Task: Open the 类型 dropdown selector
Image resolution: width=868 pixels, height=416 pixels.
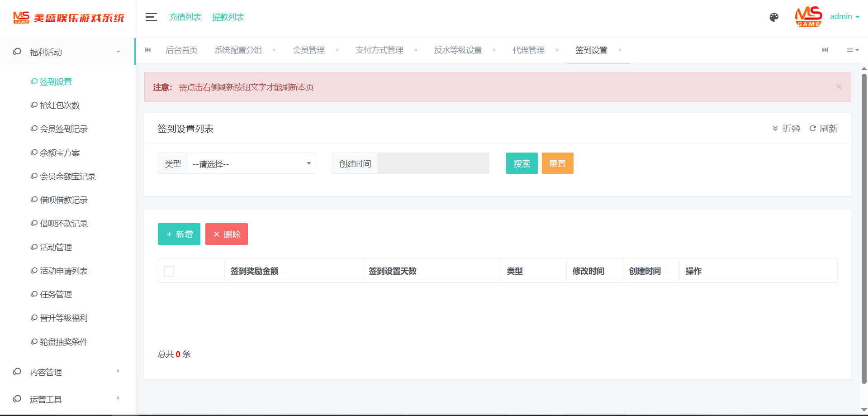Action: pos(251,163)
